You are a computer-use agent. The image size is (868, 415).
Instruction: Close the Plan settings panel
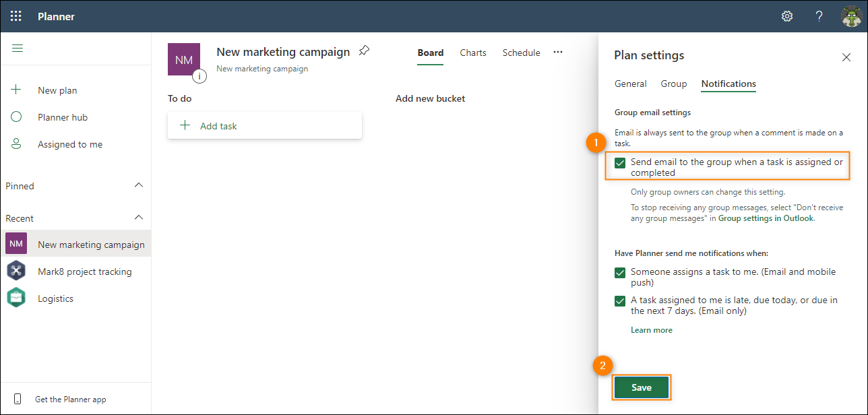click(x=846, y=57)
